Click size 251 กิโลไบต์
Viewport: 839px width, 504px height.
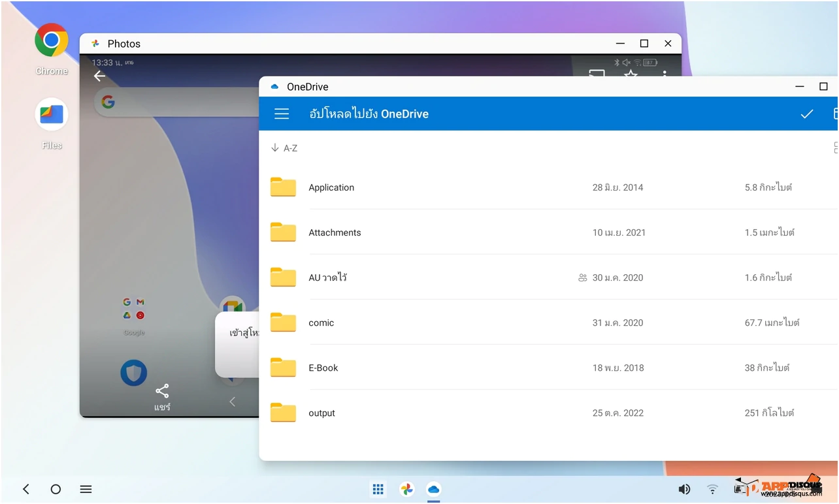coord(769,413)
